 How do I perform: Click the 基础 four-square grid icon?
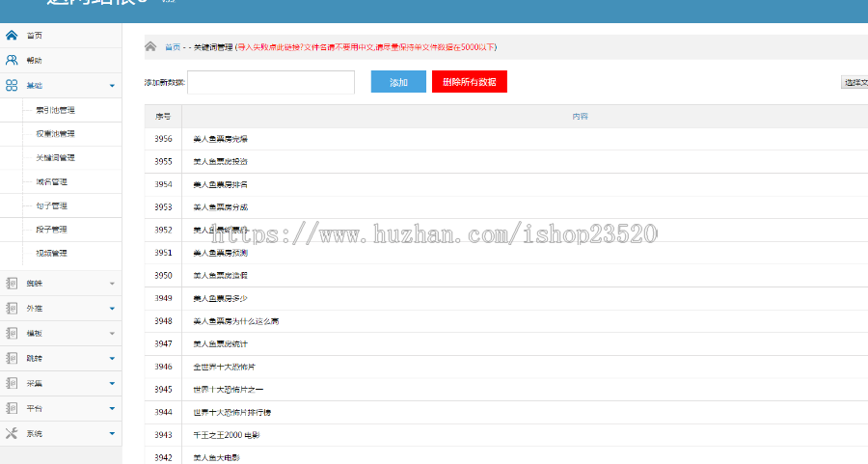click(x=12, y=85)
